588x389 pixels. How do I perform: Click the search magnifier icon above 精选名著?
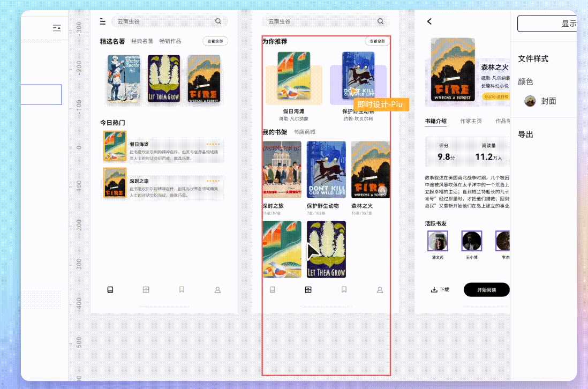tap(218, 21)
